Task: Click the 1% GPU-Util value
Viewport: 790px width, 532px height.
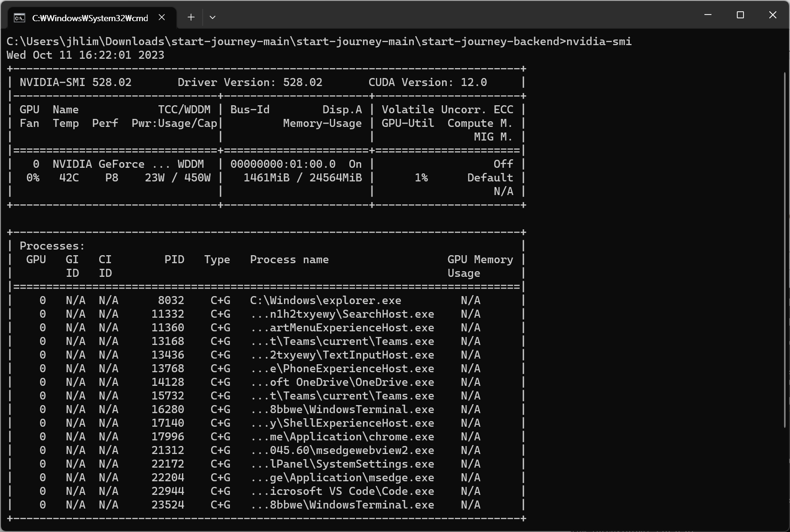Action: pyautogui.click(x=421, y=178)
